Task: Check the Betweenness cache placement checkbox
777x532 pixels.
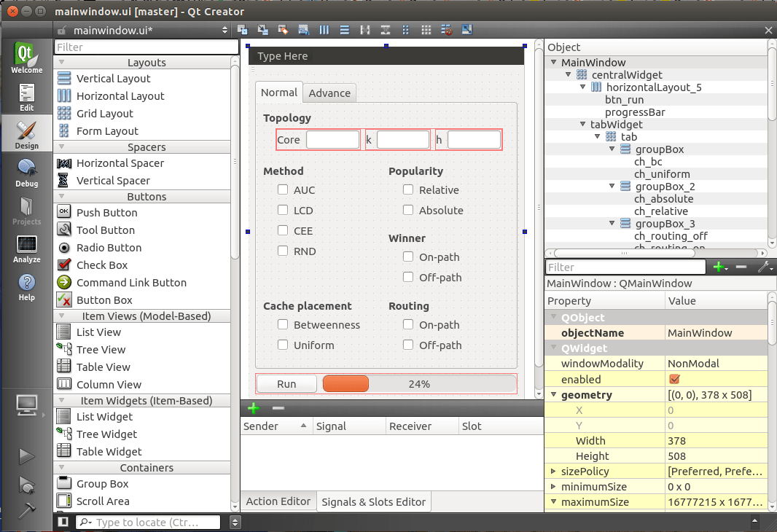Action: 283,324
